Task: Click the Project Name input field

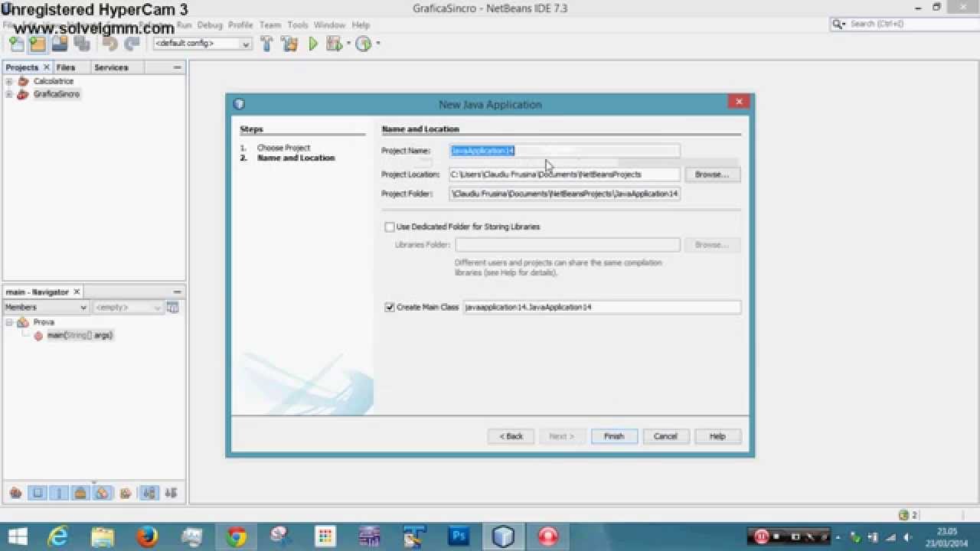Action: pyautogui.click(x=564, y=151)
